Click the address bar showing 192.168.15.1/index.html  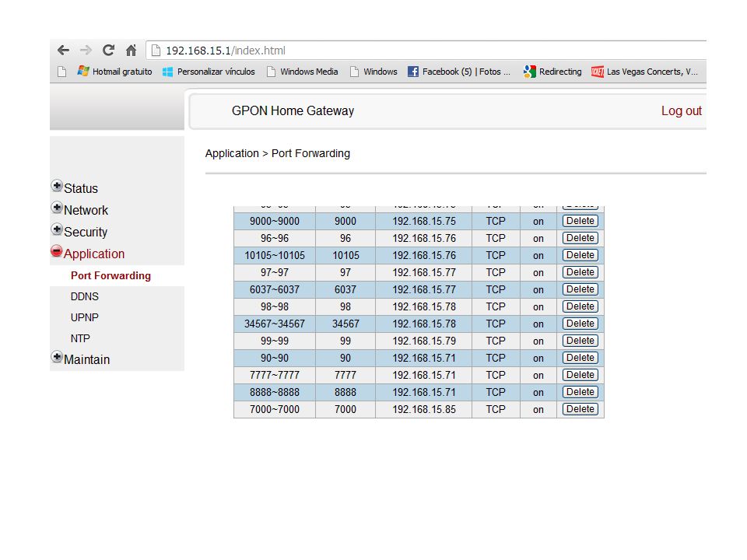426,51
